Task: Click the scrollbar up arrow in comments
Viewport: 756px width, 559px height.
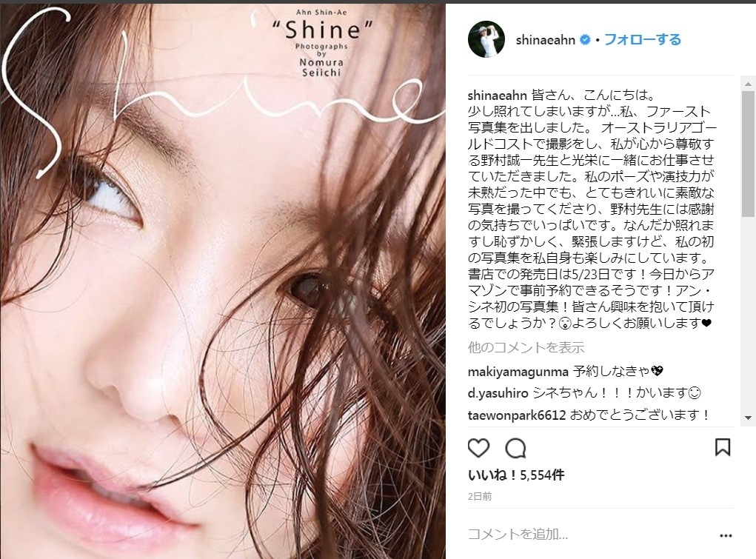Action: [748, 84]
